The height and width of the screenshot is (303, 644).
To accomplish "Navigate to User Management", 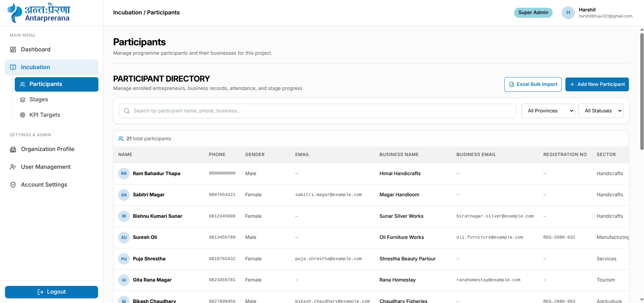I will click(51, 167).
